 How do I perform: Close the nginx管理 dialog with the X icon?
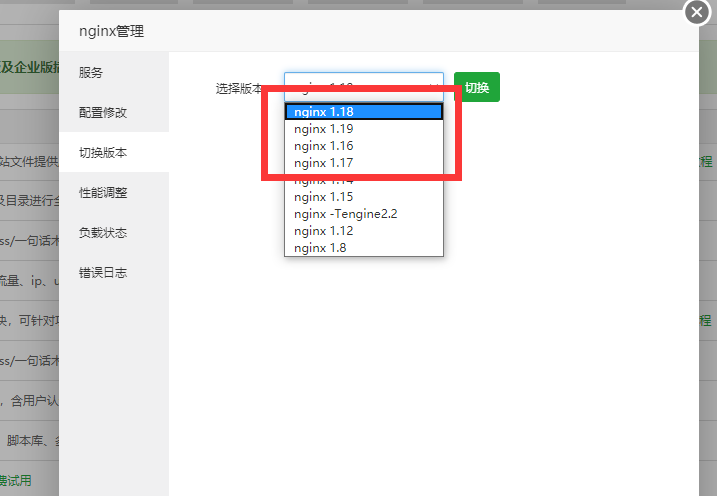(x=697, y=12)
